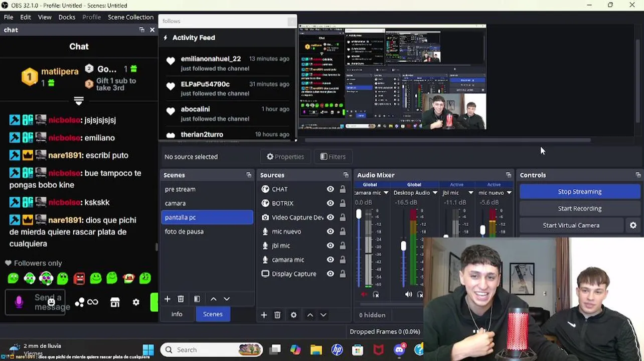Move selected scene up
The height and width of the screenshot is (361, 644).
tap(213, 299)
